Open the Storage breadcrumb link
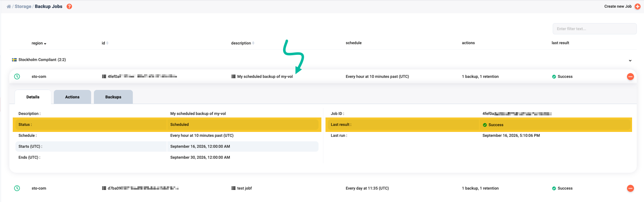 coord(23,7)
